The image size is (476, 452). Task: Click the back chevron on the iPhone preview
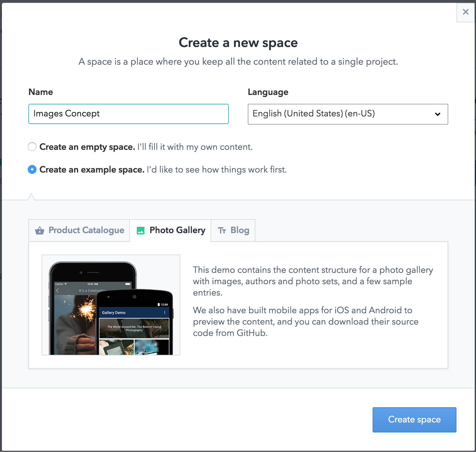click(x=57, y=291)
